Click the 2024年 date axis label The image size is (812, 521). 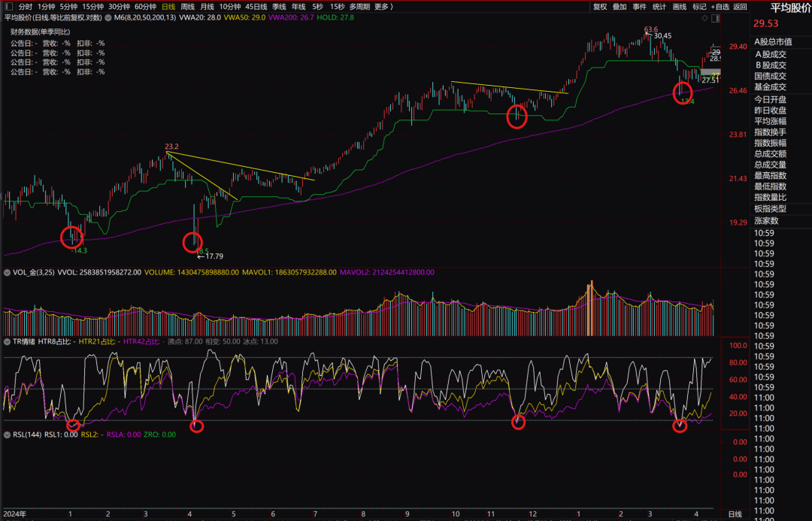(x=14, y=514)
